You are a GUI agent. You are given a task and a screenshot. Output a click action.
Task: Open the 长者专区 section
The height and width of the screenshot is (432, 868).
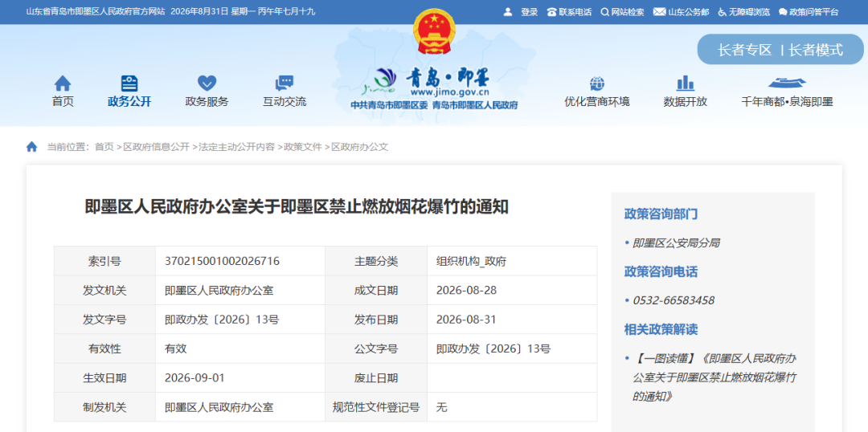pyautogui.click(x=744, y=50)
